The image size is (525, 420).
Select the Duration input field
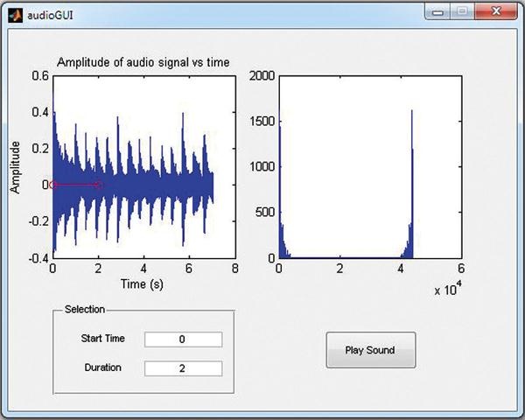(x=183, y=368)
